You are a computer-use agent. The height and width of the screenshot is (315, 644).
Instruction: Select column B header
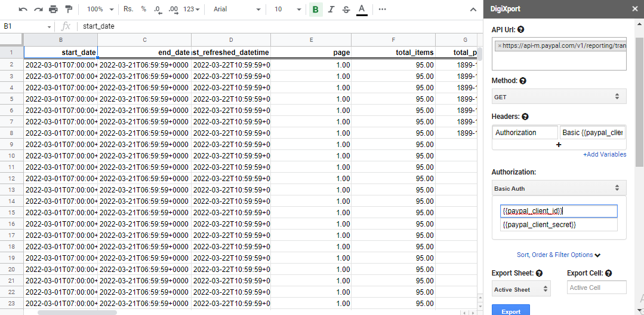point(61,40)
